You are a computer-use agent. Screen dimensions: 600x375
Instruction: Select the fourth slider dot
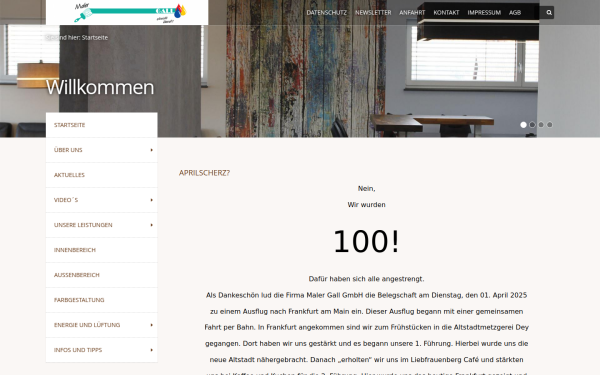(x=549, y=125)
